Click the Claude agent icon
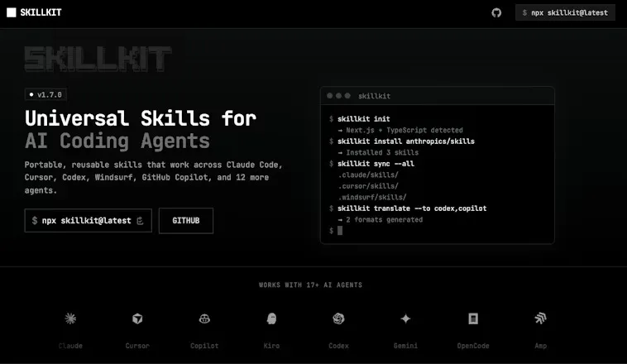 point(70,318)
